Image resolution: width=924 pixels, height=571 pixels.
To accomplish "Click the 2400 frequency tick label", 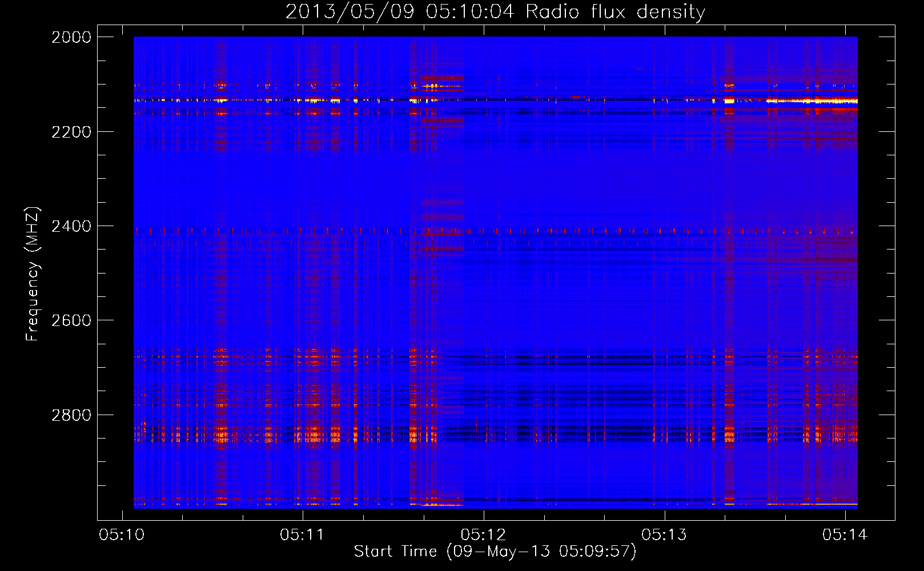I will coord(71,226).
